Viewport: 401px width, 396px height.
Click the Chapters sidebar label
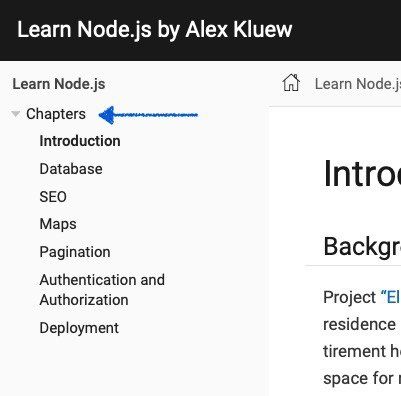56,114
